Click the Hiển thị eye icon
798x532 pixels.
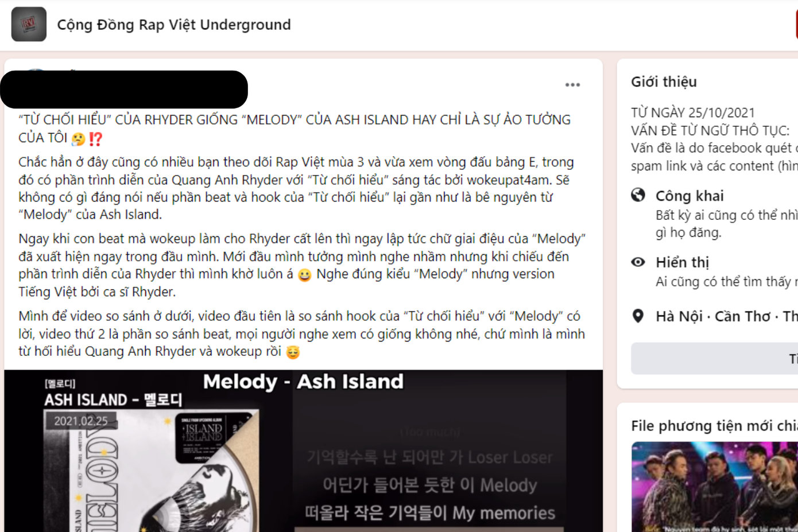(638, 262)
